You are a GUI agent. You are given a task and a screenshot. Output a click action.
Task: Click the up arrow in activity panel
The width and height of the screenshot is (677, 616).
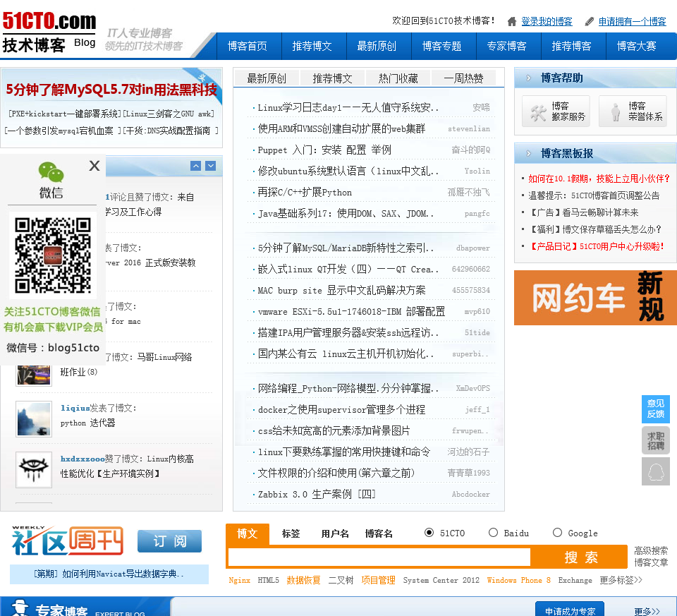[195, 166]
